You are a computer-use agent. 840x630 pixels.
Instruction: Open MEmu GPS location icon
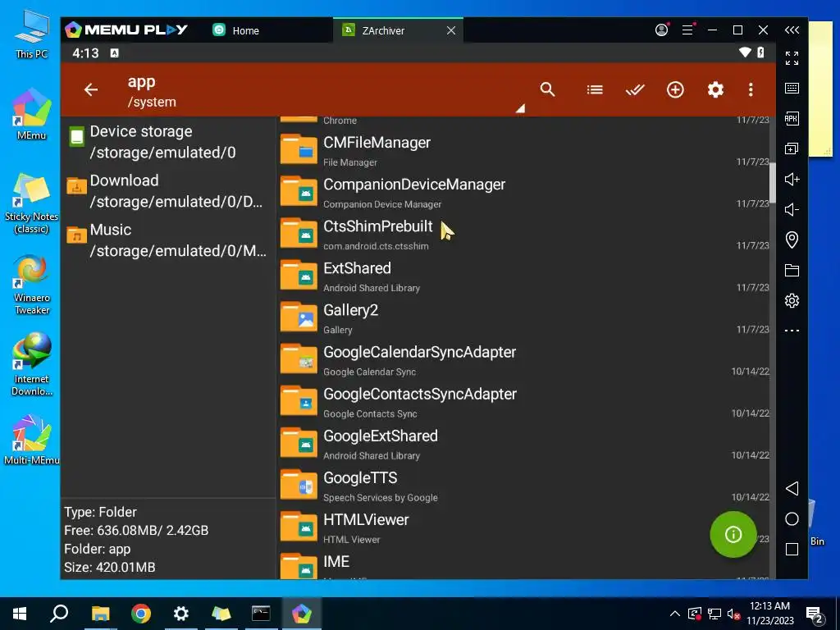[792, 240]
